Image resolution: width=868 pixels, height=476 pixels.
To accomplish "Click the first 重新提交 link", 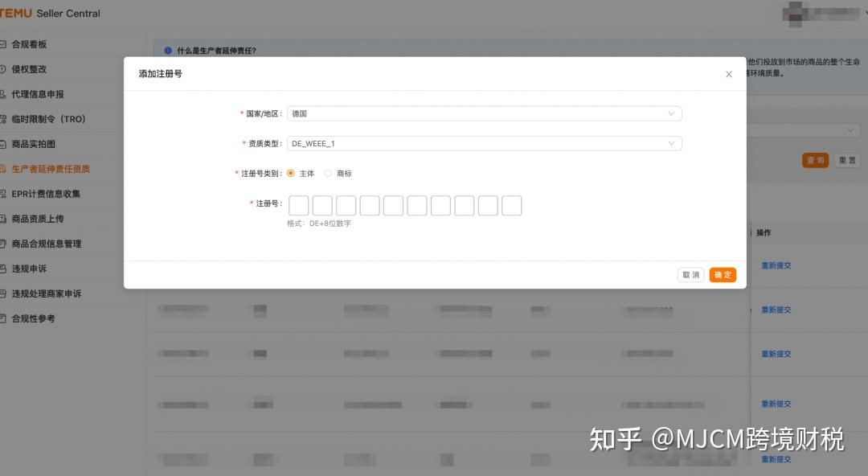I will (775, 265).
